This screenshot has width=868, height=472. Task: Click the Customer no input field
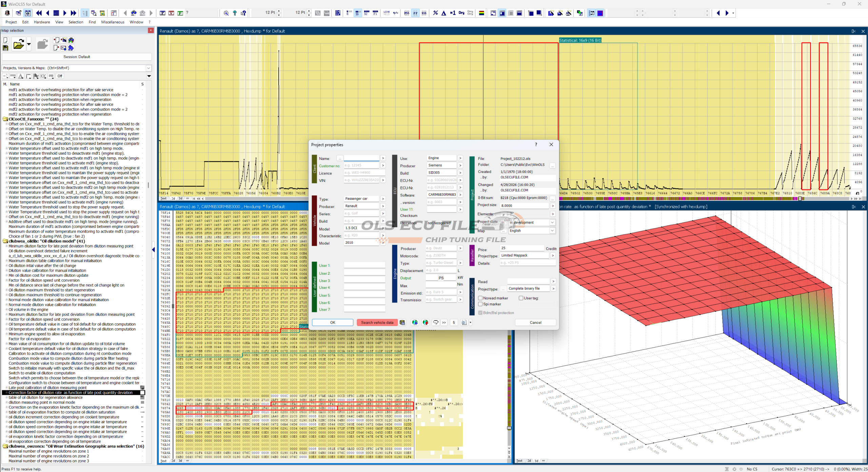pos(361,165)
